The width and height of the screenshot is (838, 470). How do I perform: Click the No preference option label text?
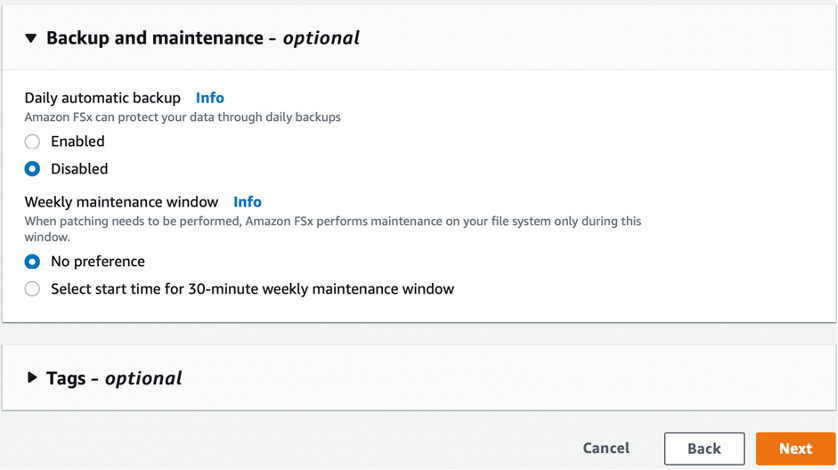point(97,262)
